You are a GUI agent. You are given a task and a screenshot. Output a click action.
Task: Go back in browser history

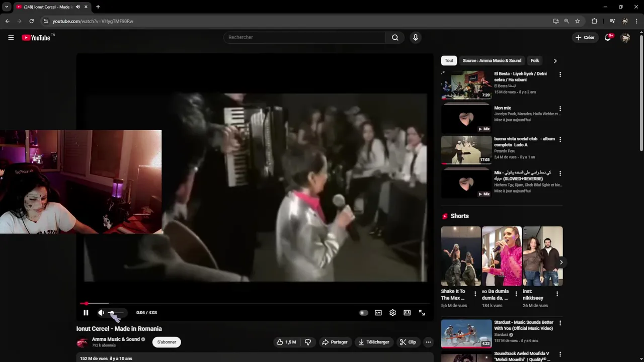point(7,21)
